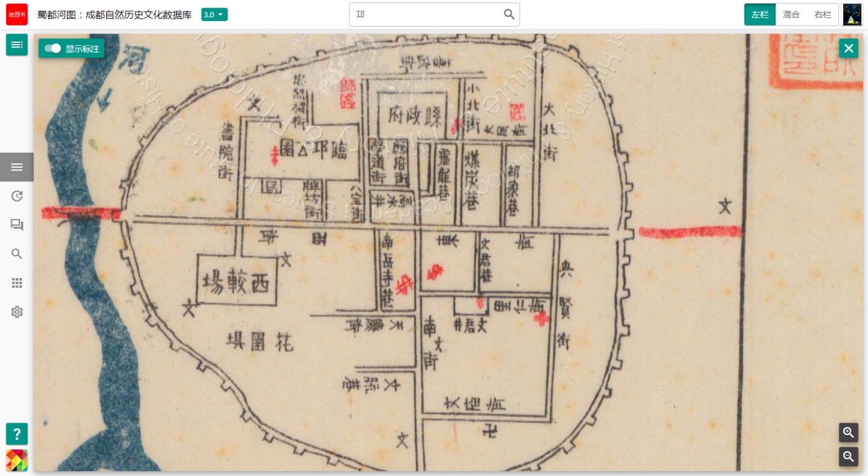Open the history refresh clock icon
The height and width of the screenshot is (476, 868).
coord(17,196)
